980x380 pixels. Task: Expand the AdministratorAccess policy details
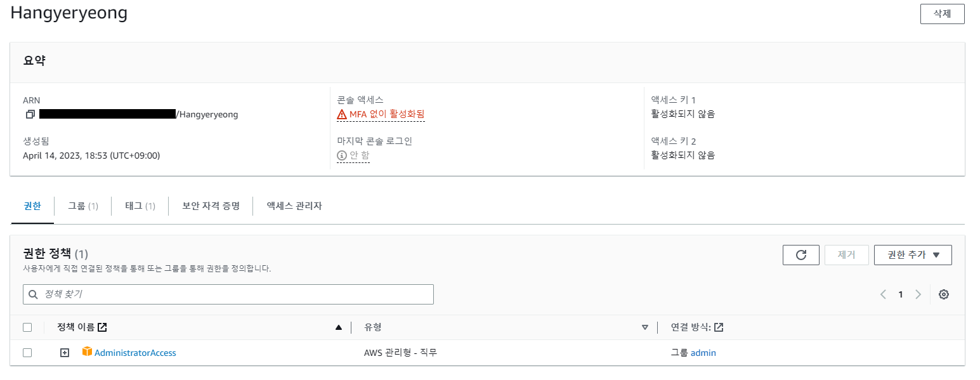[x=64, y=353]
